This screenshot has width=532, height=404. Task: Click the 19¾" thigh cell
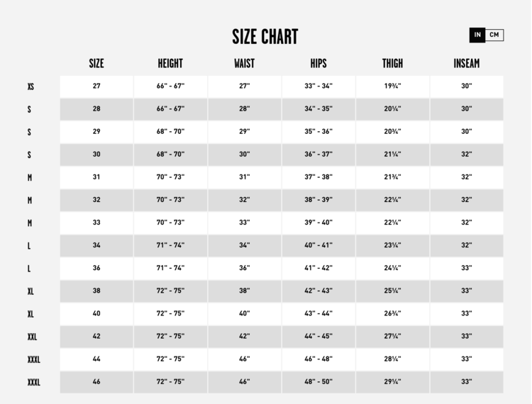point(392,86)
